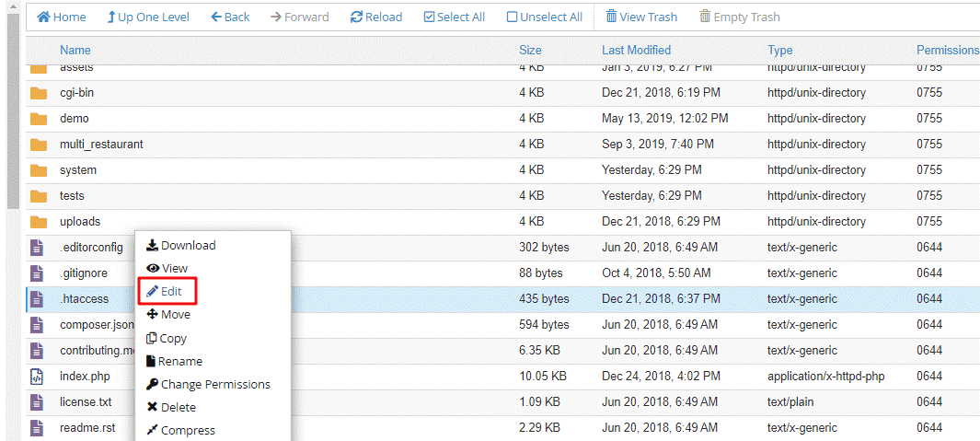Click the Home toolbar icon
Image resolution: width=980 pixels, height=441 pixels.
(x=61, y=17)
